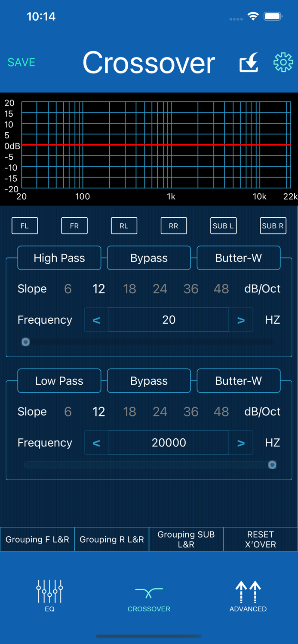Reset the crossover with RESET X'OVER
The width and height of the screenshot is (298, 644).
click(x=261, y=540)
